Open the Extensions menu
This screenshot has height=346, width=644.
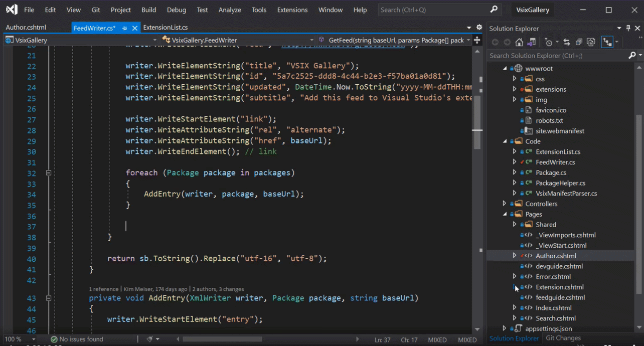[x=292, y=10]
